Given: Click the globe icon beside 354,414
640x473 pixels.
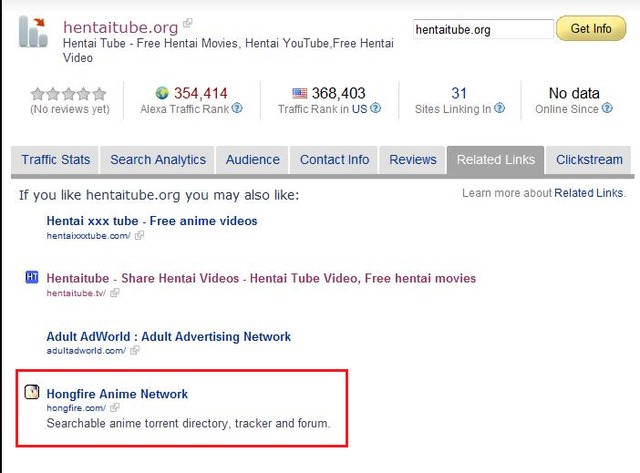Looking at the screenshot, I should point(162,93).
